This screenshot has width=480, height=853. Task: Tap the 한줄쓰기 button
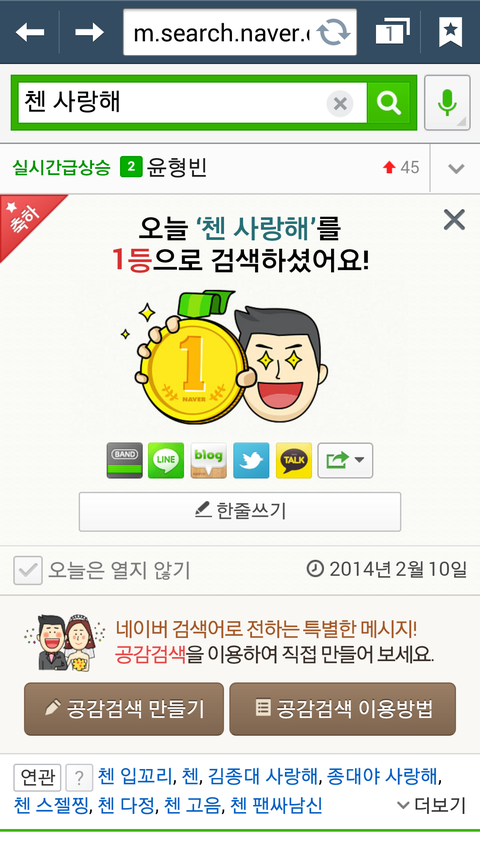(x=240, y=511)
